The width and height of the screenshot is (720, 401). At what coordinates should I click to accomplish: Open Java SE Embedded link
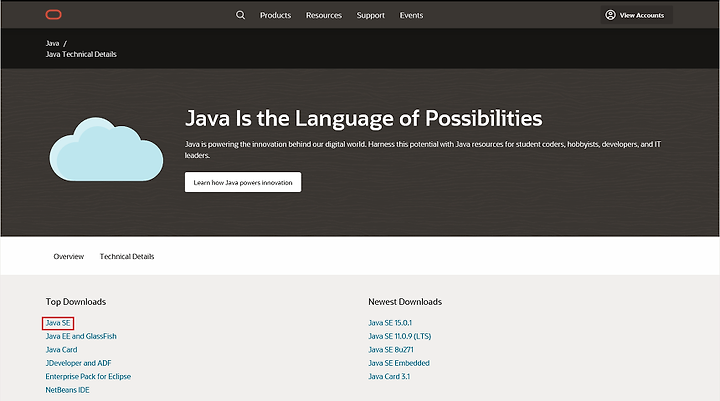click(x=399, y=363)
